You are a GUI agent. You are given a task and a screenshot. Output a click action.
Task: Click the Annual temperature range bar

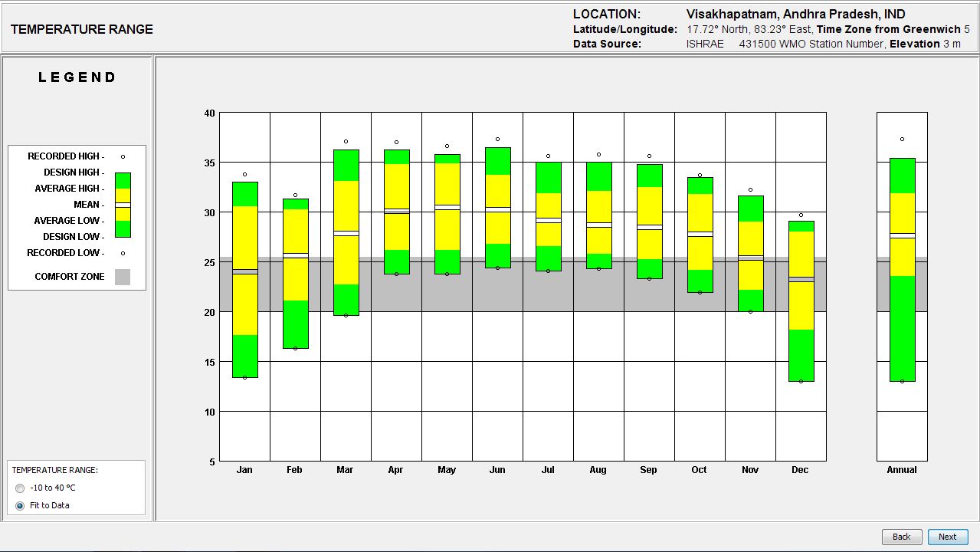pyautogui.click(x=902, y=269)
